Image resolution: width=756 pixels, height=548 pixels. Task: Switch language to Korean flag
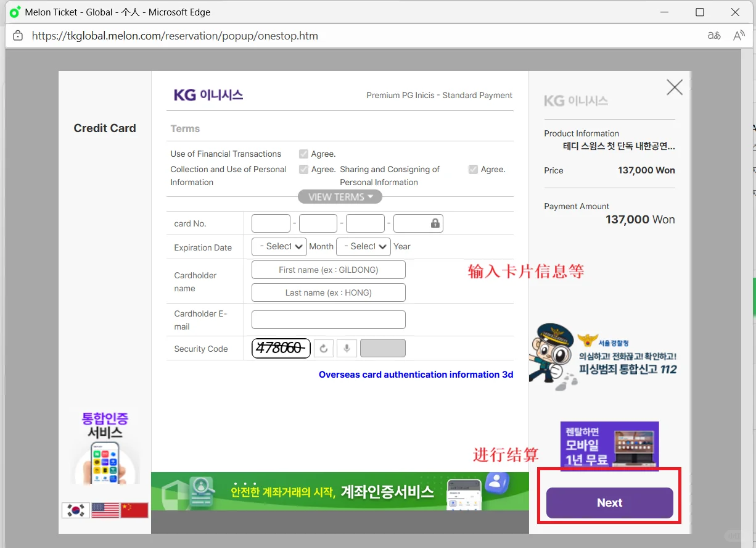(76, 510)
